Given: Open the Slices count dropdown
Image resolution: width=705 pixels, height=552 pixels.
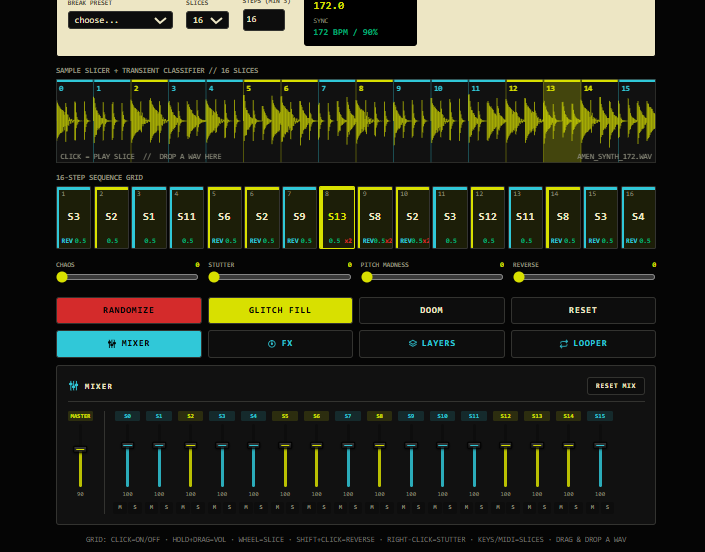Looking at the screenshot, I should click(x=207, y=20).
